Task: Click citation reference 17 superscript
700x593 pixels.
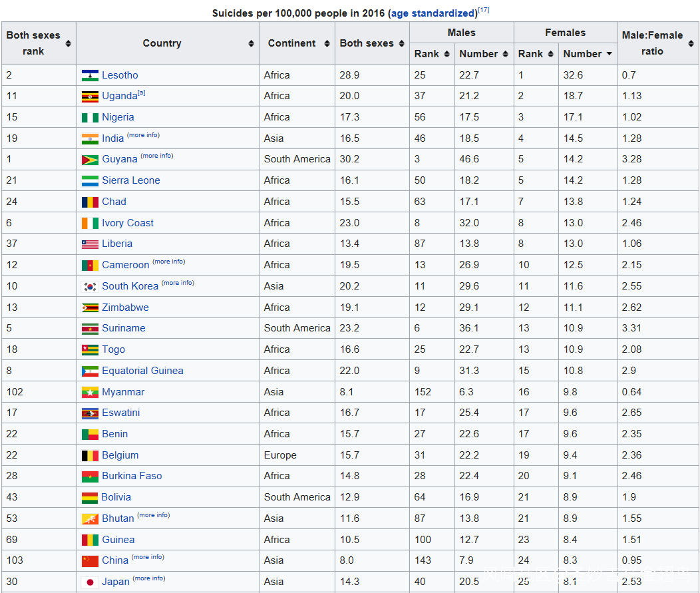Action: (484, 10)
